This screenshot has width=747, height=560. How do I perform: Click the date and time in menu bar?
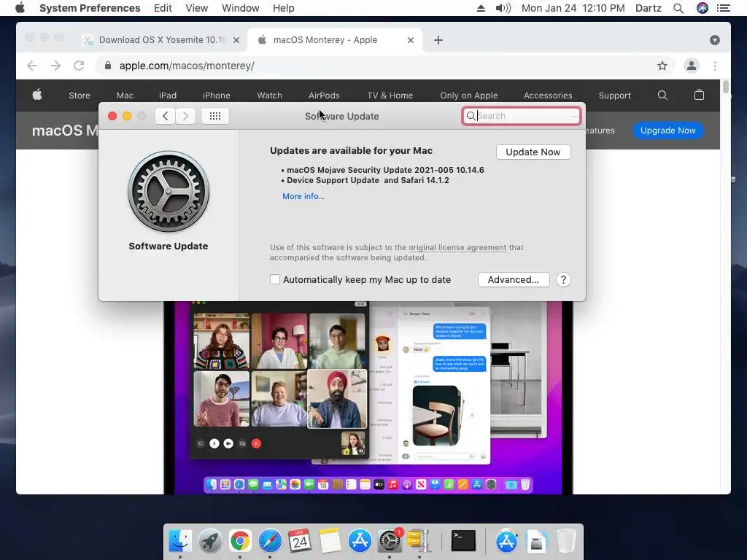573,8
